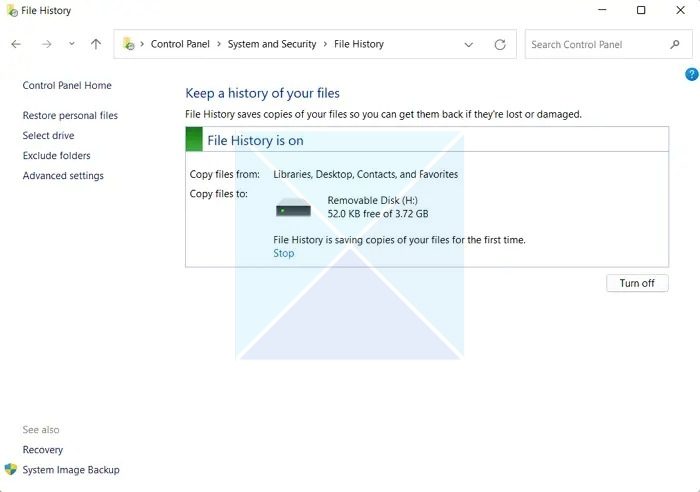The height and width of the screenshot is (492, 700).
Task: Focus the Search Control Panel field
Action: [x=598, y=44]
